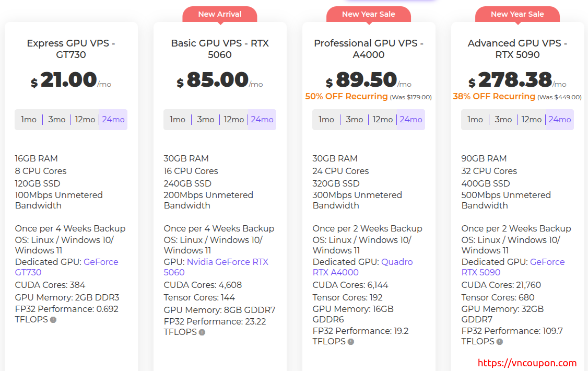Image resolution: width=588 pixels, height=371 pixels.
Task: Choose 12mo term on Express GT730 plan
Action: tap(85, 120)
